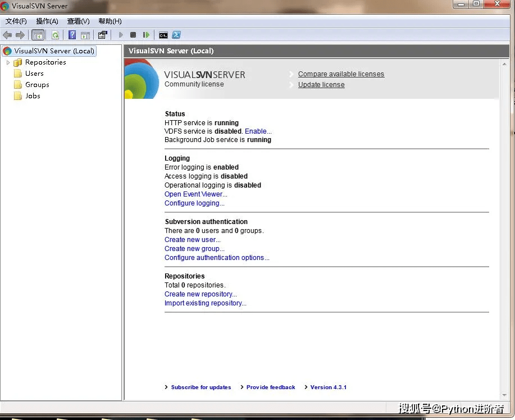The height and width of the screenshot is (420, 515).
Task: Click the 'Error logging is enabled' text
Action: tap(201, 167)
